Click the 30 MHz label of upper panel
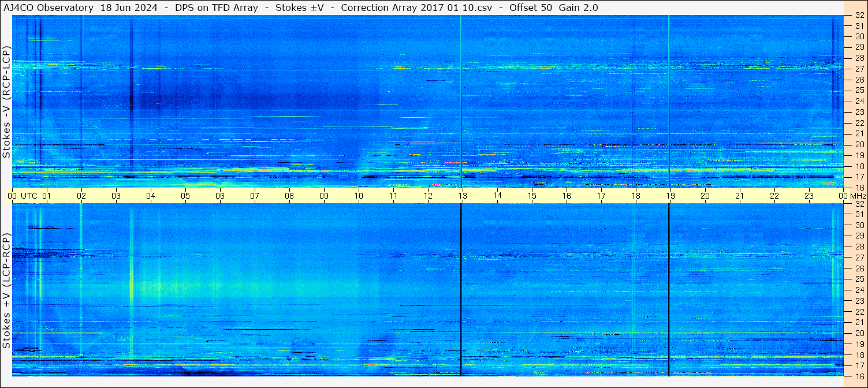 click(x=859, y=36)
